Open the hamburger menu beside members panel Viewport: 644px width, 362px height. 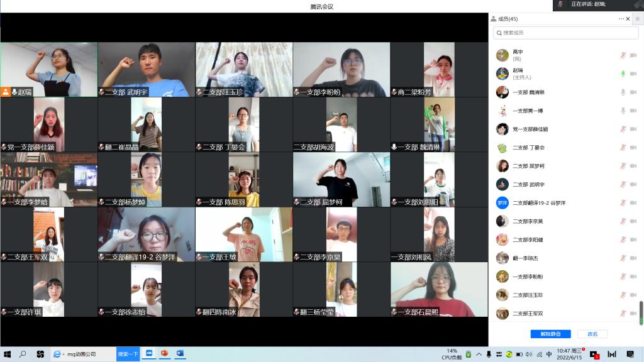point(637,19)
